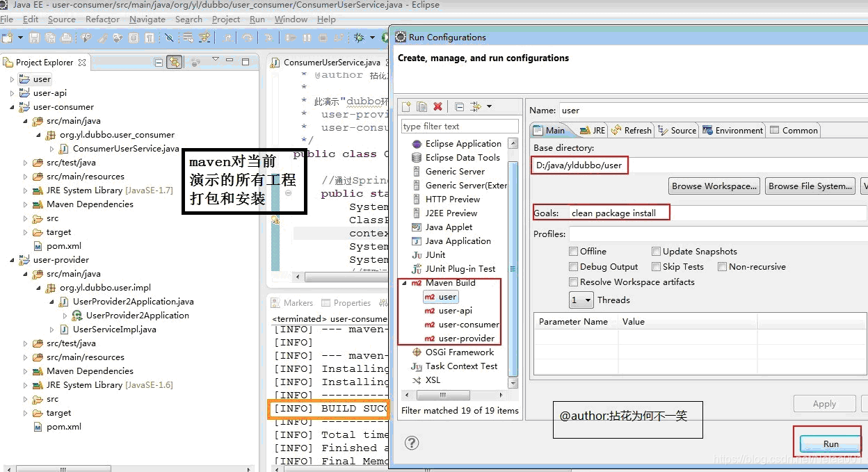The image size is (868, 472).
Task: Click Collapse All in Project Explorer
Action: pyautogui.click(x=159, y=63)
